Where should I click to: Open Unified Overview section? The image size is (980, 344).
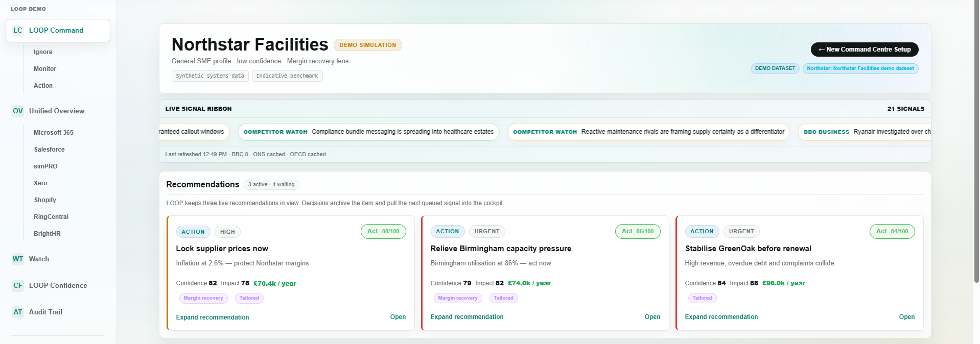tap(58, 111)
